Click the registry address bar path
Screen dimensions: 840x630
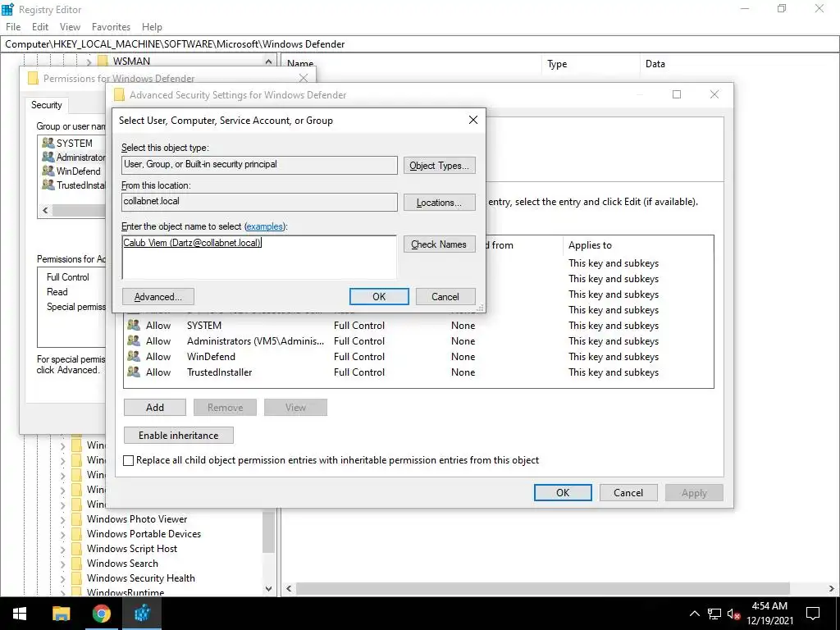point(420,44)
